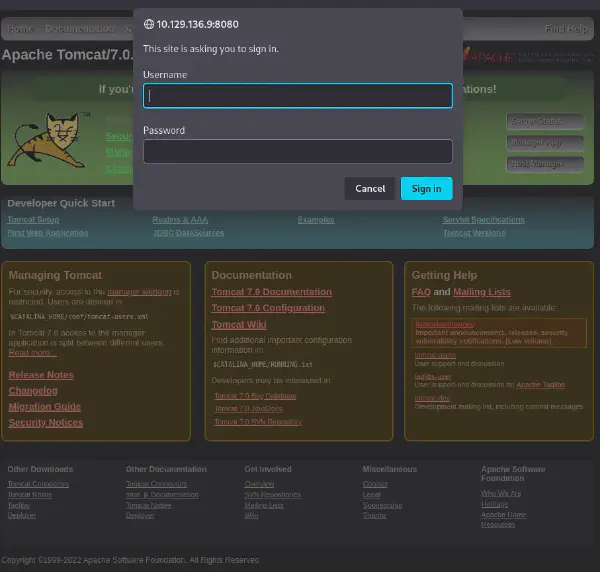
Task: Open Overview under Get Involved
Action: (x=259, y=484)
